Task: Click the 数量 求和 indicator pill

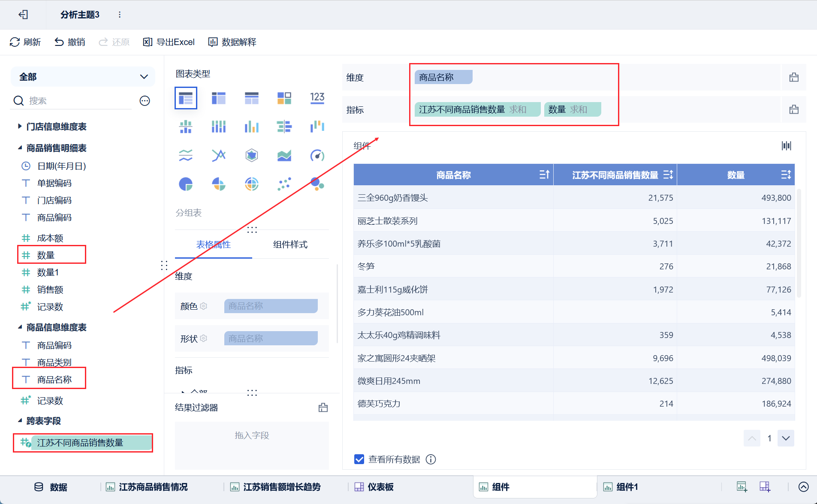Action: (x=573, y=109)
